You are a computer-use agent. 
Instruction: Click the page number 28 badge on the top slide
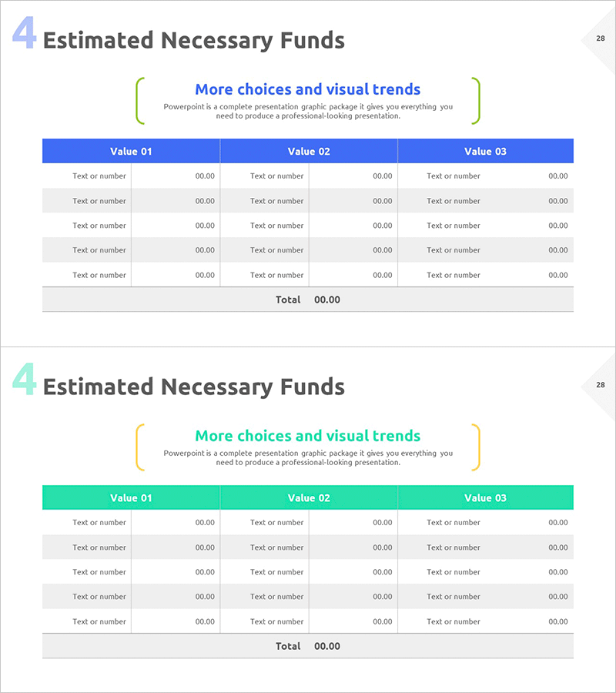pos(601,38)
